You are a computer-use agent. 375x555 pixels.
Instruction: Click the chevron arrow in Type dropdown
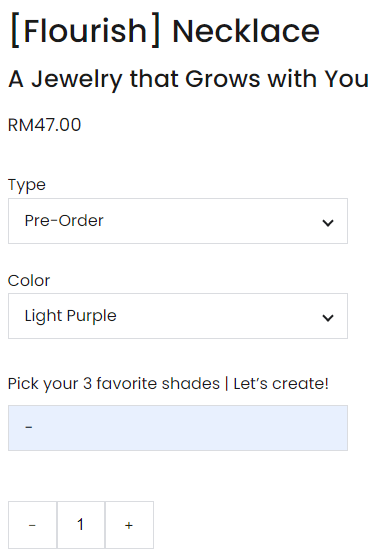328,223
